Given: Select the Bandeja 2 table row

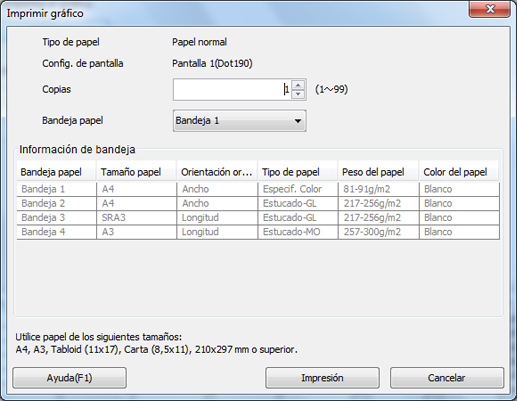Looking at the screenshot, I should pyautogui.click(x=258, y=203).
